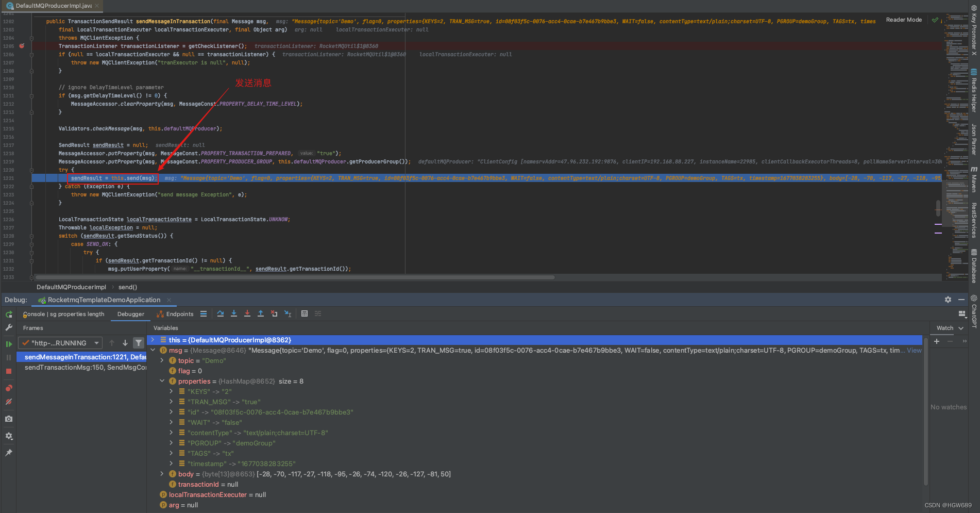Screen dimensions: 980x513
Task: Expand the "TRAN_MSG" entry
Action: tap(172, 402)
